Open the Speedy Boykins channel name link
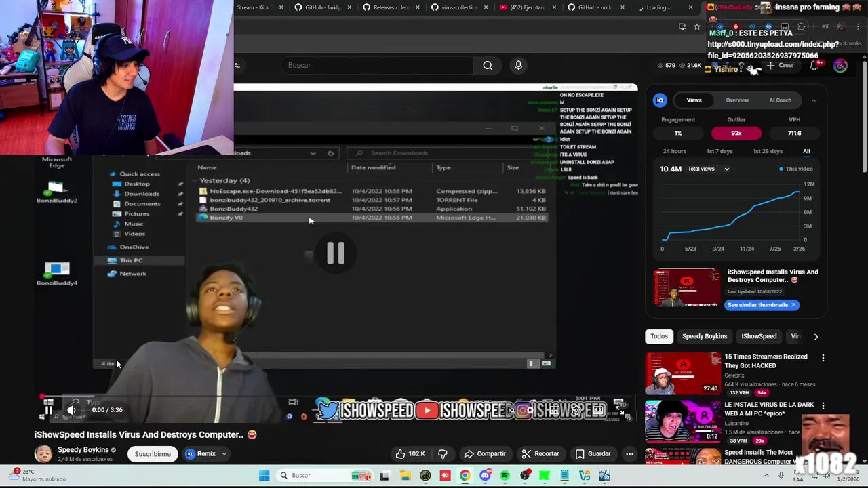This screenshot has height=488, width=868. coord(83,449)
